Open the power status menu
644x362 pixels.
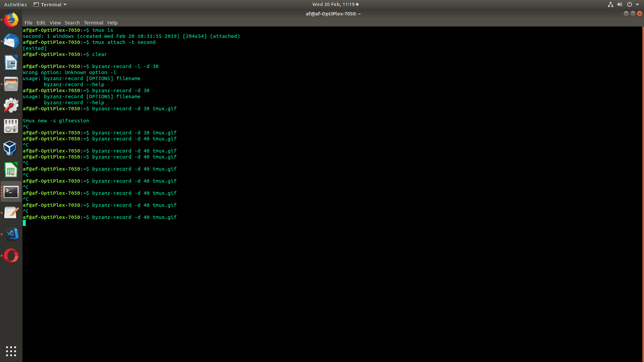pos(629,4)
